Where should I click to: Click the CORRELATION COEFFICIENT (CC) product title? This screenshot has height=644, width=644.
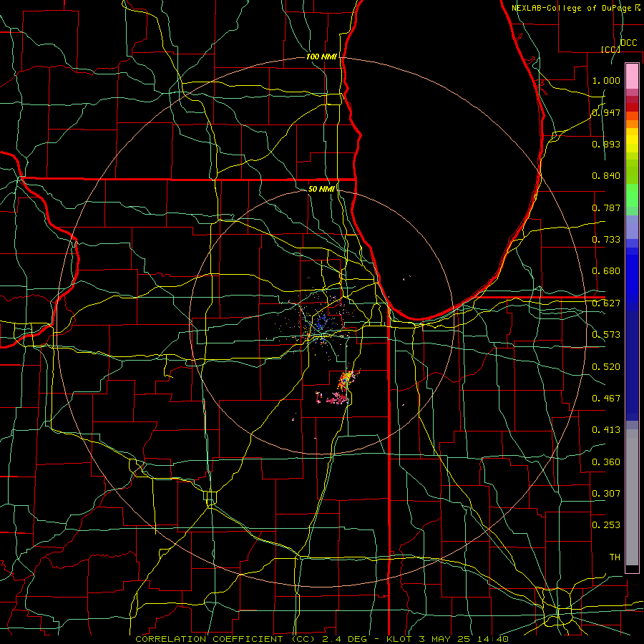click(225, 639)
